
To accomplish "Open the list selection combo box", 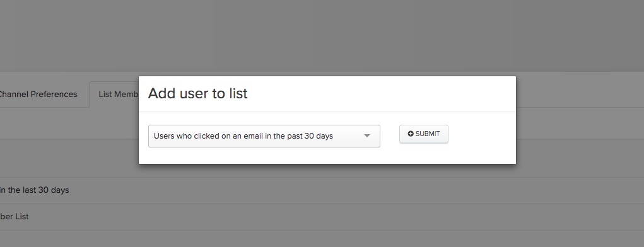I will tap(264, 136).
